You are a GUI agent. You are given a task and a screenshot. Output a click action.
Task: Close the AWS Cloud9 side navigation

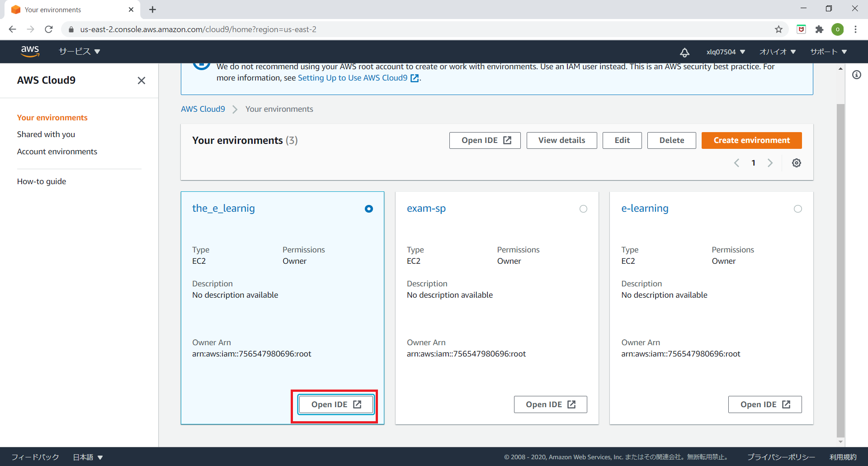point(142,81)
